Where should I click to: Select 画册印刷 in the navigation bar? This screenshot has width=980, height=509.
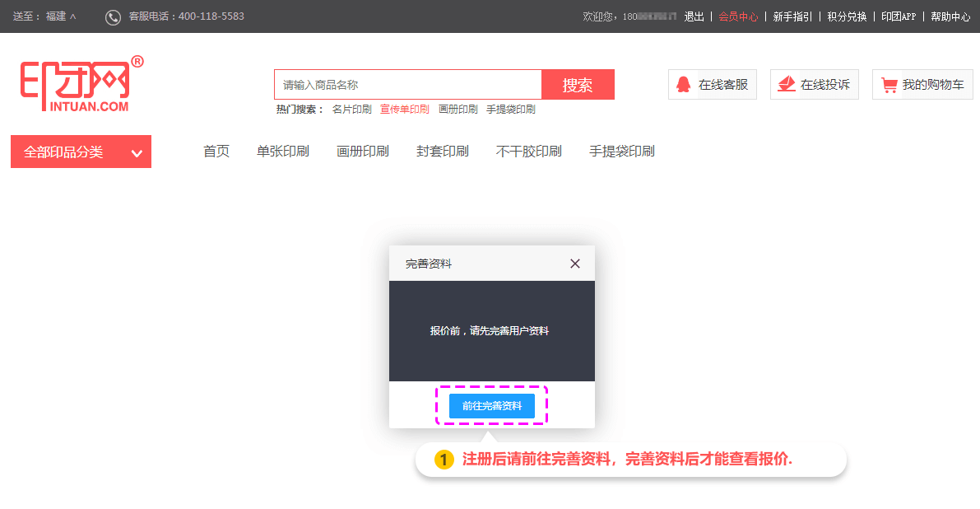tap(363, 152)
